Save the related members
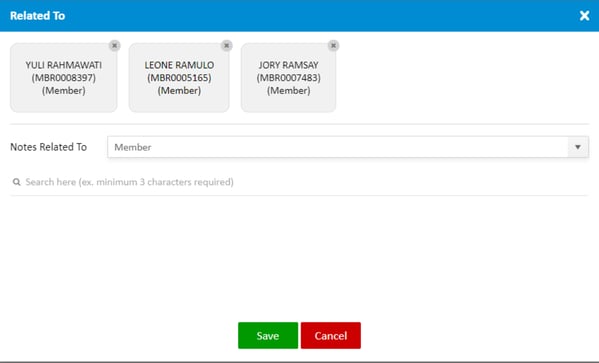The height and width of the screenshot is (363, 599). coord(268,335)
